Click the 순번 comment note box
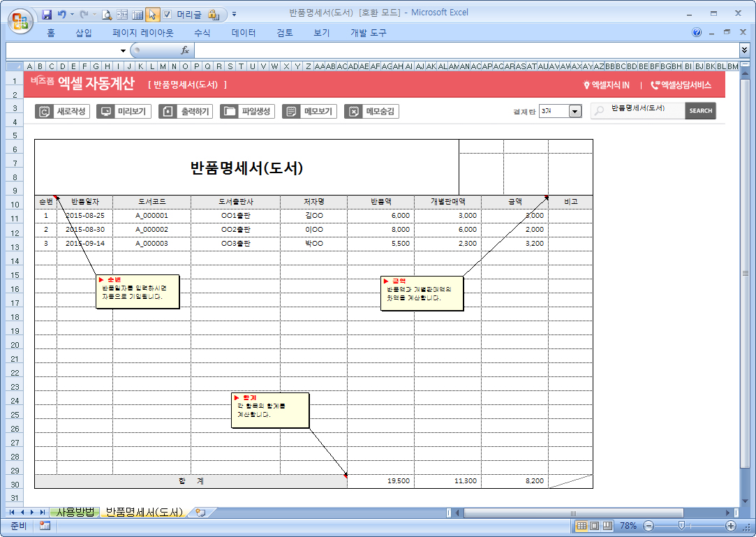The height and width of the screenshot is (537, 756). point(138,291)
